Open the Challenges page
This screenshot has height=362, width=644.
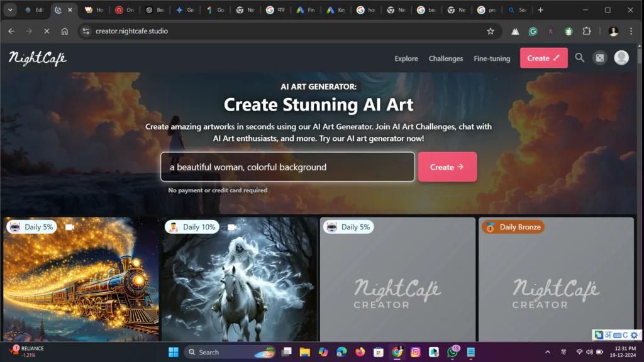[446, 58]
